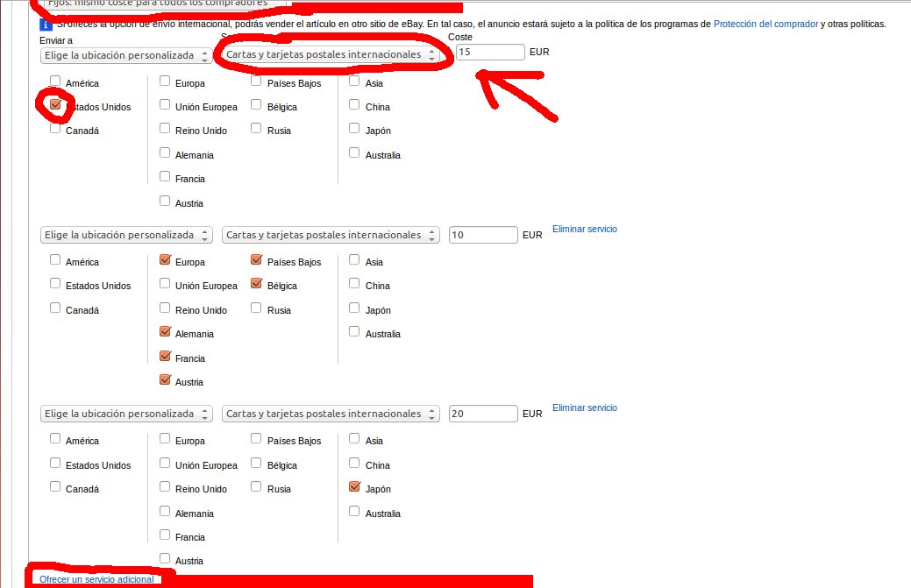Click the cost input showing 10
Screen dimensions: 911x588
coord(483,235)
